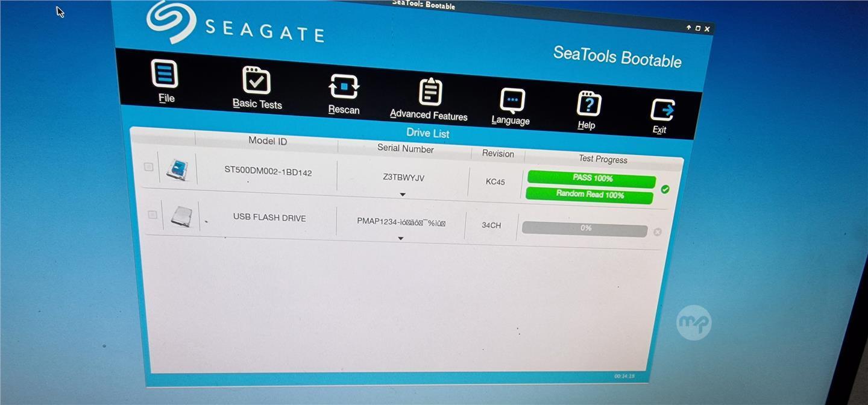Viewport: 868px width, 405px height.
Task: Open the File menu icon
Action: [165, 74]
